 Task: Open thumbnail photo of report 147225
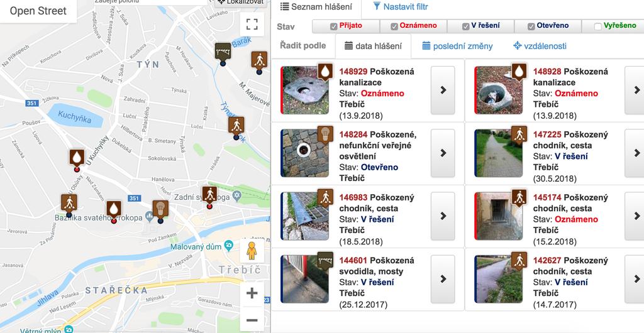tap(499, 153)
